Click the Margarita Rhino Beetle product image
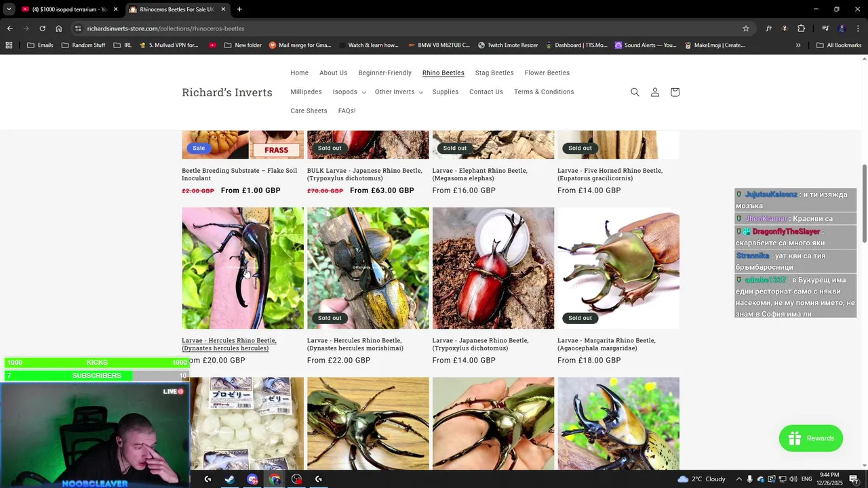 coord(618,268)
